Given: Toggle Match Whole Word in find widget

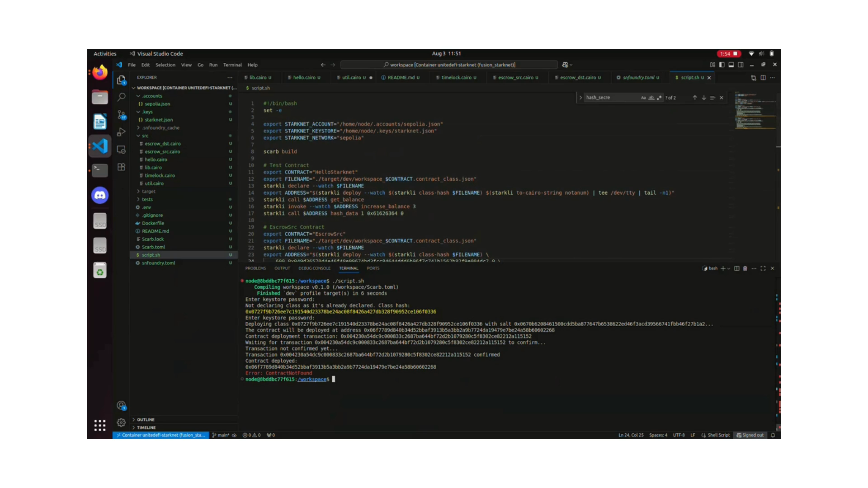Looking at the screenshot, I should coord(651,98).
